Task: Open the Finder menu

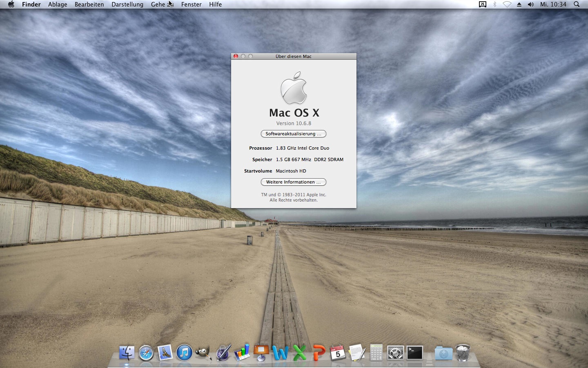Action: click(x=31, y=4)
